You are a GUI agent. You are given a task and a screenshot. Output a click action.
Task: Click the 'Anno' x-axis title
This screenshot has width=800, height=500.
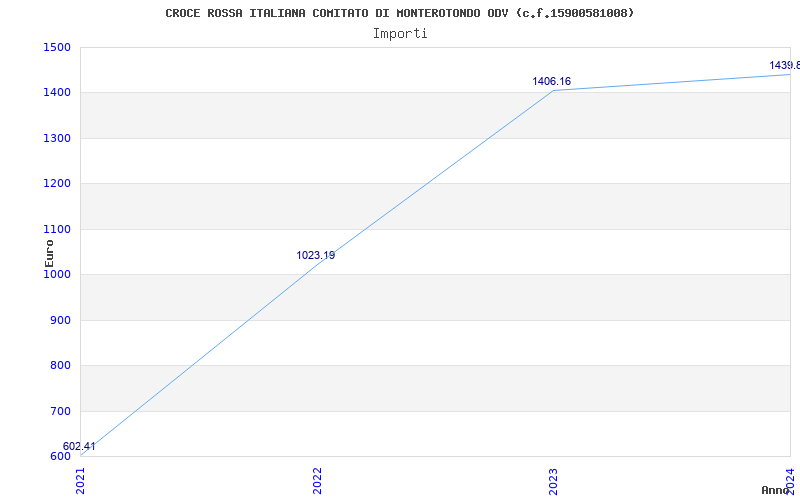pyautogui.click(x=775, y=490)
